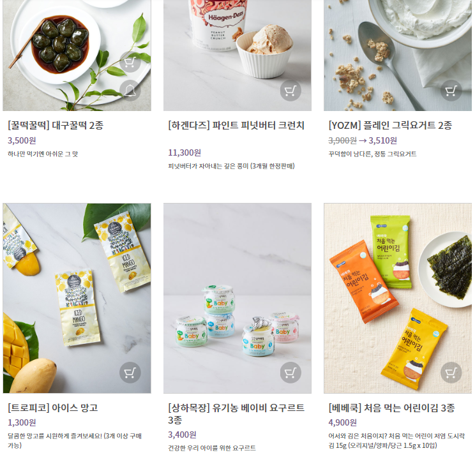Add 하겐다즈 피넛버터 크런치 to cart
The image size is (475, 476).
coord(290,91)
